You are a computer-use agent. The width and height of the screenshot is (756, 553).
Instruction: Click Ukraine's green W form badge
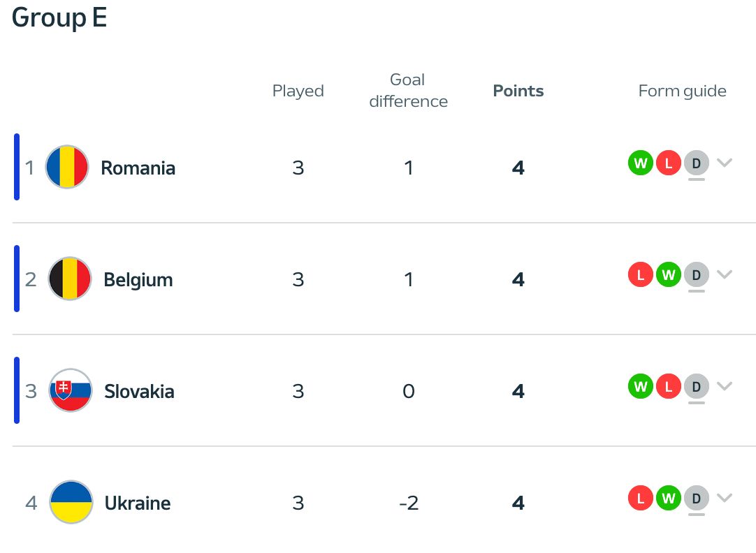tap(669, 499)
